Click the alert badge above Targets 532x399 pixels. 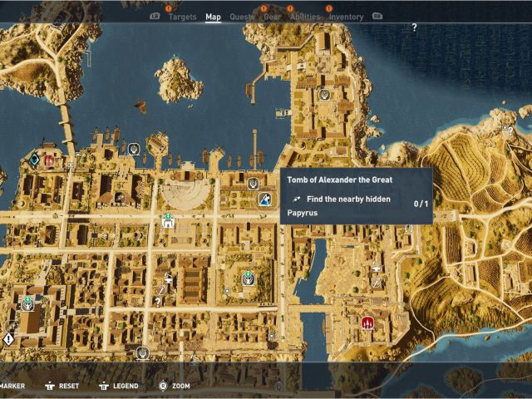[x=169, y=8]
